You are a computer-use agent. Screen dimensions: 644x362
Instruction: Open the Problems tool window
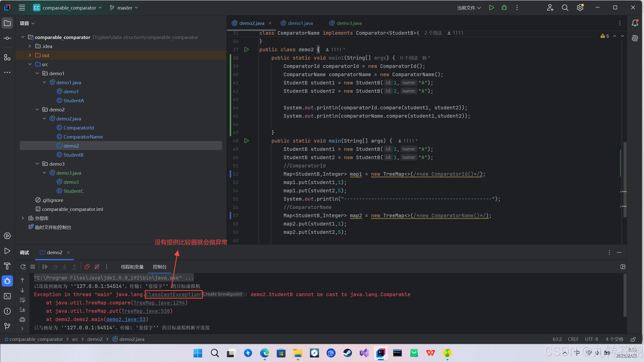coord(7,311)
